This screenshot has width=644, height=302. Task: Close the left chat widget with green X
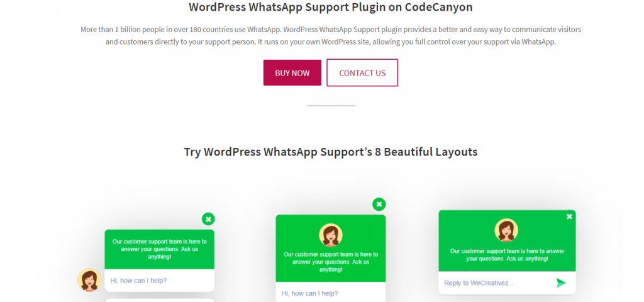click(208, 219)
